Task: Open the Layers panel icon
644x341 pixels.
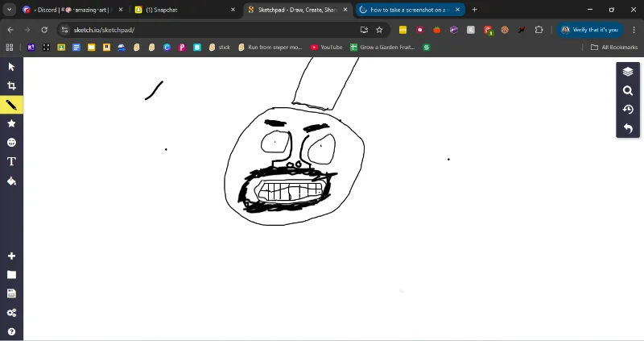Action: 628,72
